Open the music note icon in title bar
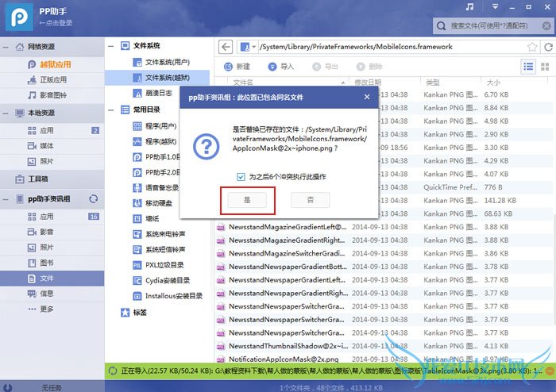 [470, 7]
